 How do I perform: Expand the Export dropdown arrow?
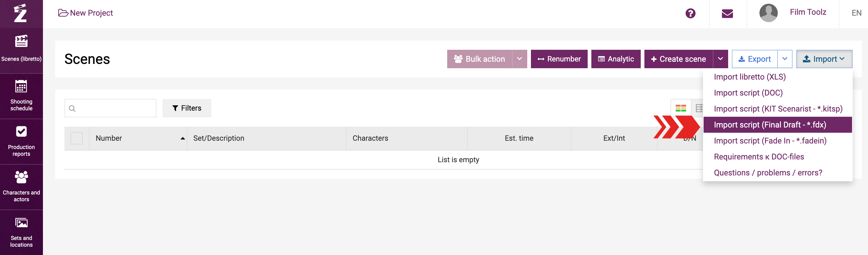(785, 59)
